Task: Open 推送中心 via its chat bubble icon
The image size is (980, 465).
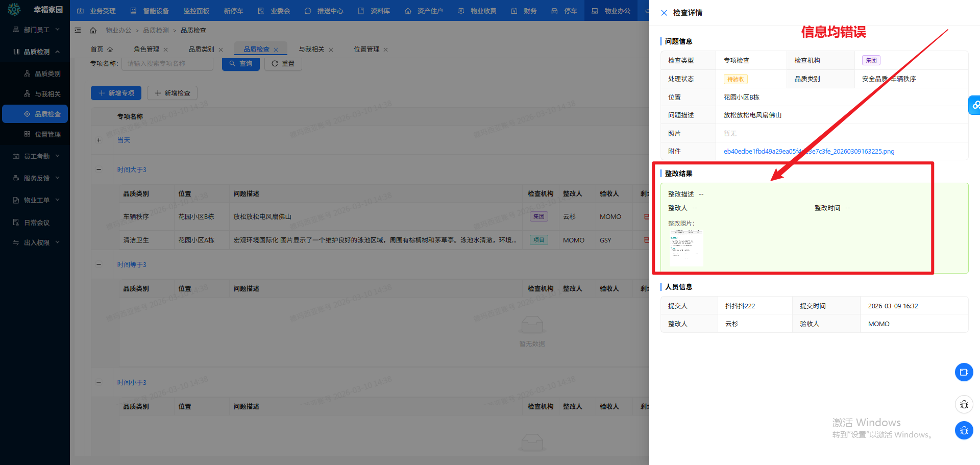Action: point(308,10)
